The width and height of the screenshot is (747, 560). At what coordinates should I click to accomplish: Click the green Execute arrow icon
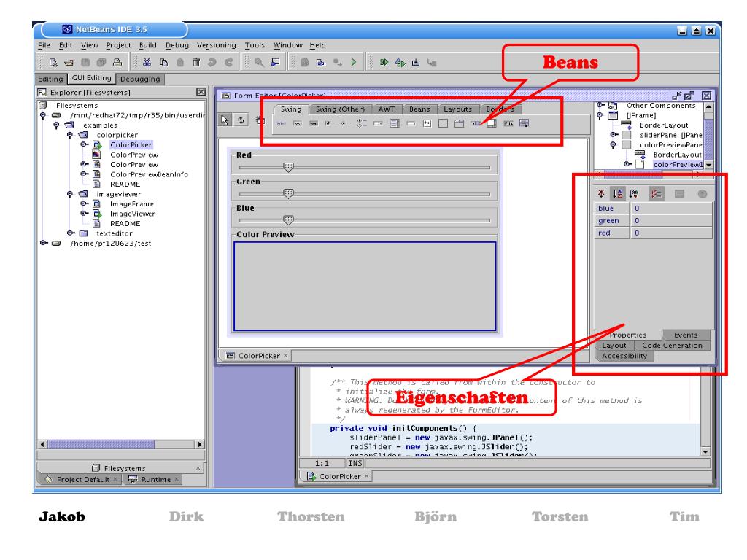coord(354,63)
